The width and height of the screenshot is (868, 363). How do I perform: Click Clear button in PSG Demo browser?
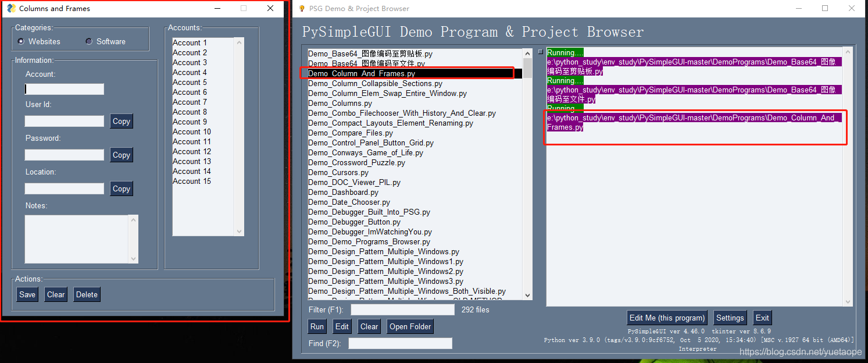[x=369, y=326]
